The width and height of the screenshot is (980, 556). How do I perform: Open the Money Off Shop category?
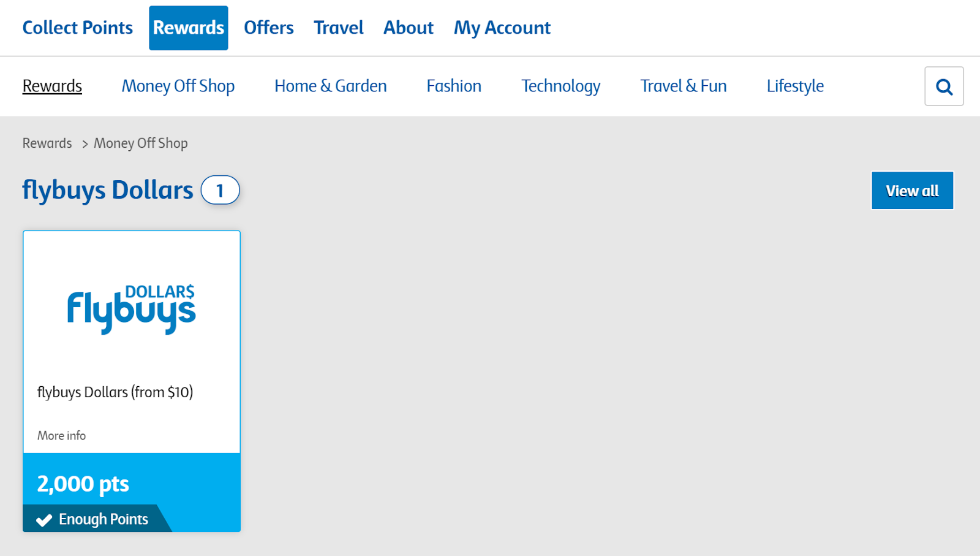(178, 86)
